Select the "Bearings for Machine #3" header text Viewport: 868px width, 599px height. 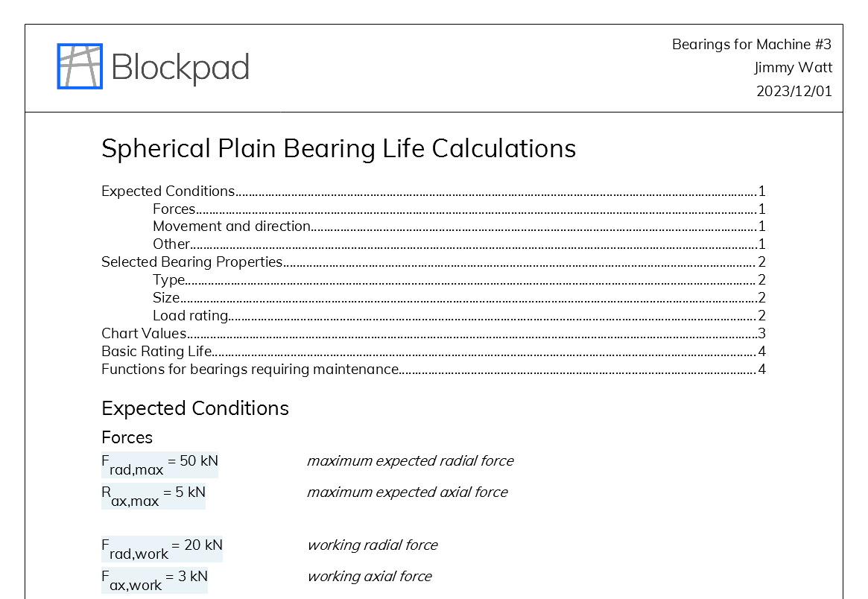pos(751,44)
